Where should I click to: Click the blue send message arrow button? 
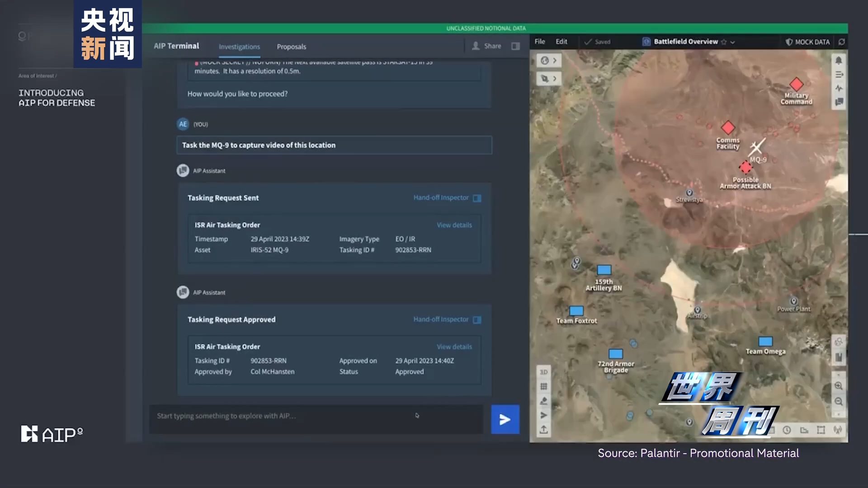[x=505, y=419]
